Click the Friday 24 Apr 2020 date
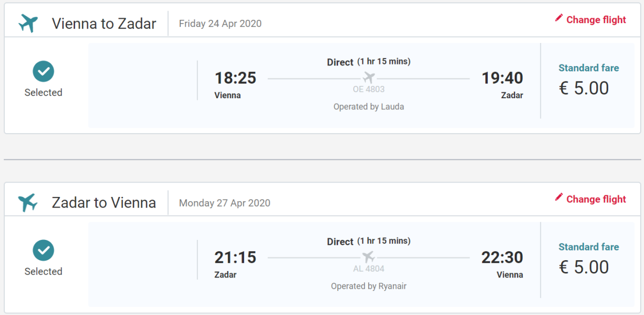Image resolution: width=644 pixels, height=315 pixels. click(220, 24)
